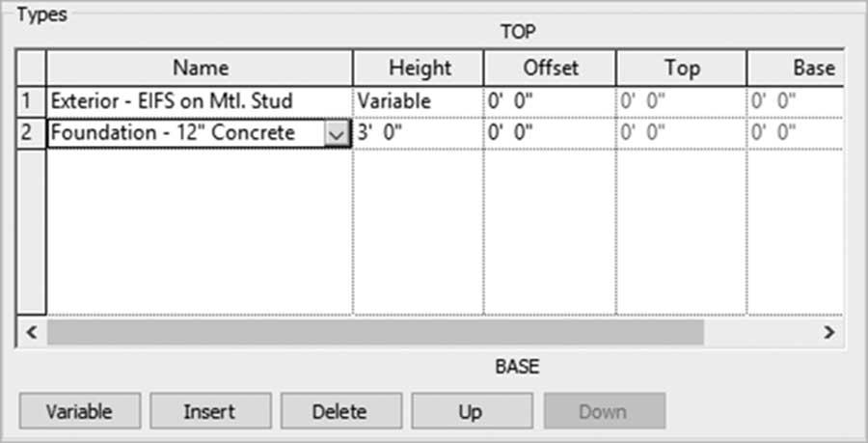868x443 pixels.
Task: Click the Variable button
Action: coord(80,411)
